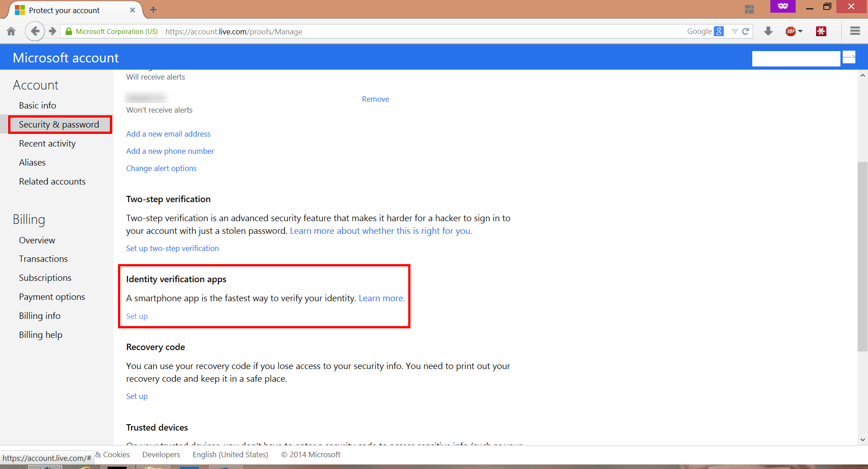The width and height of the screenshot is (868, 469).
Task: Open billing Overview in sidebar
Action: [x=37, y=240]
